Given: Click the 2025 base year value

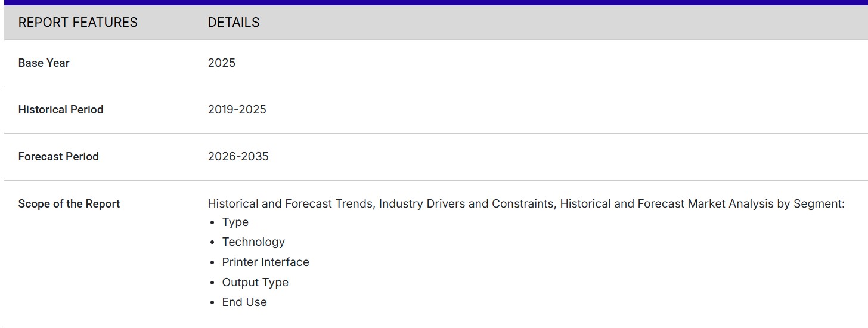Looking at the screenshot, I should tap(221, 63).
